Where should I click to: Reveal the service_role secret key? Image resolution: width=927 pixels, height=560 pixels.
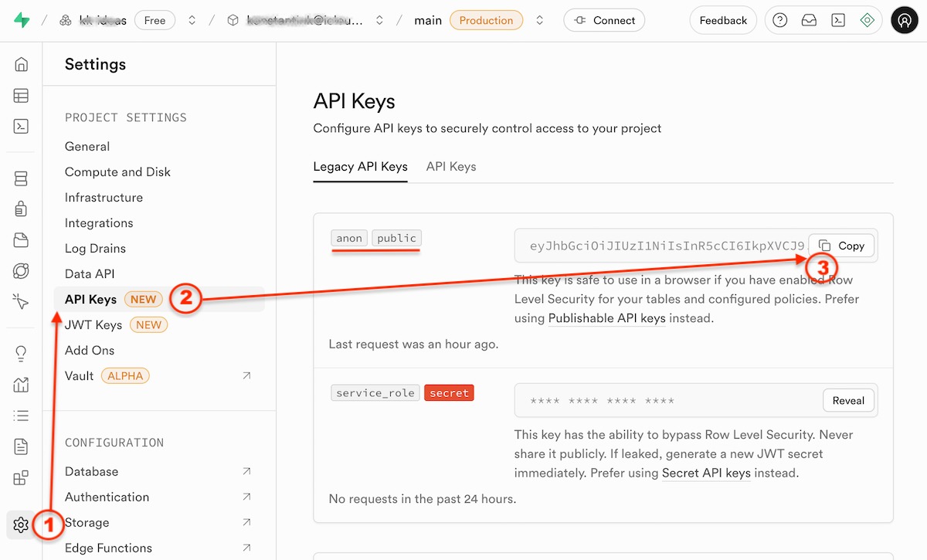click(x=848, y=400)
